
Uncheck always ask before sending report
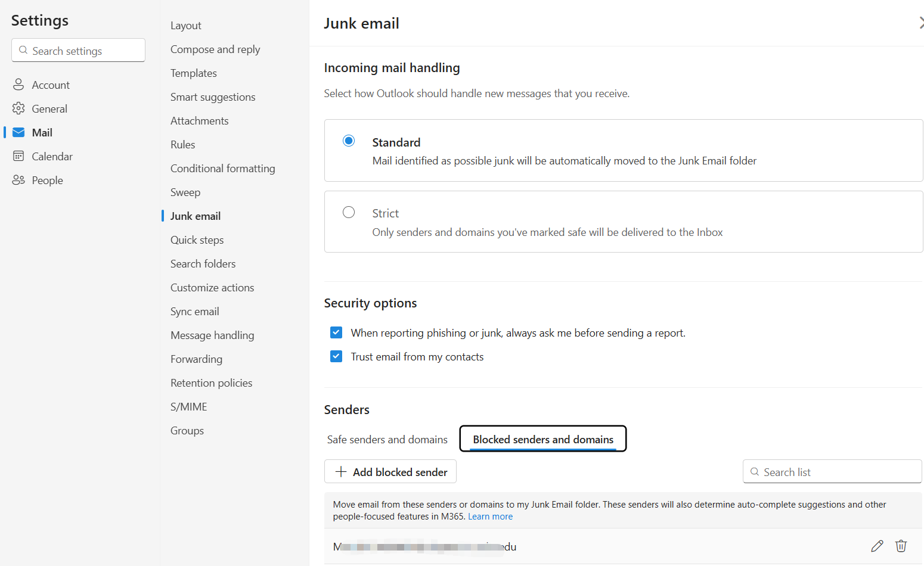click(x=336, y=332)
